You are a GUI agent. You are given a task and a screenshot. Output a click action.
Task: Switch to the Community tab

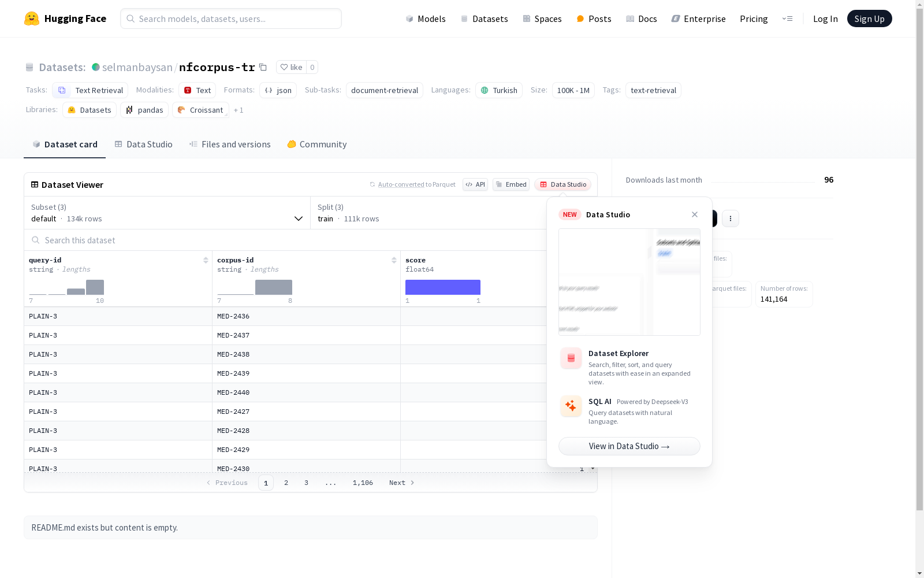(316, 144)
